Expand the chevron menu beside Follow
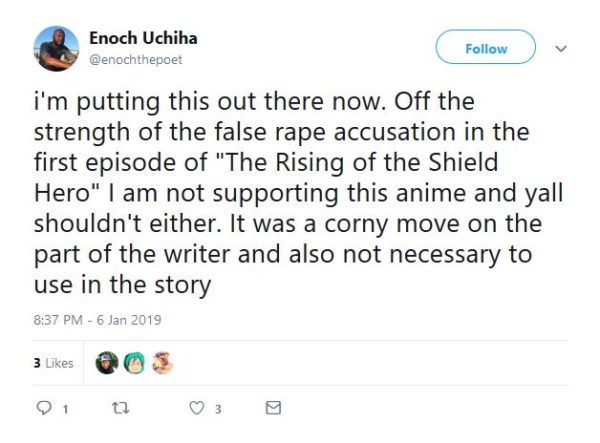 point(560,47)
